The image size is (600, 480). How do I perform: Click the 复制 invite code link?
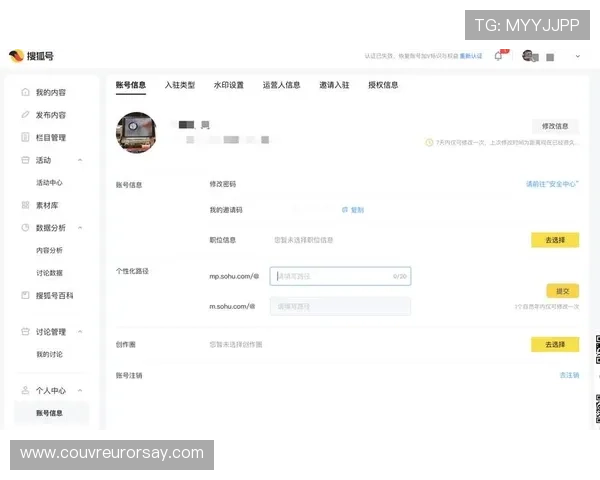tap(357, 210)
